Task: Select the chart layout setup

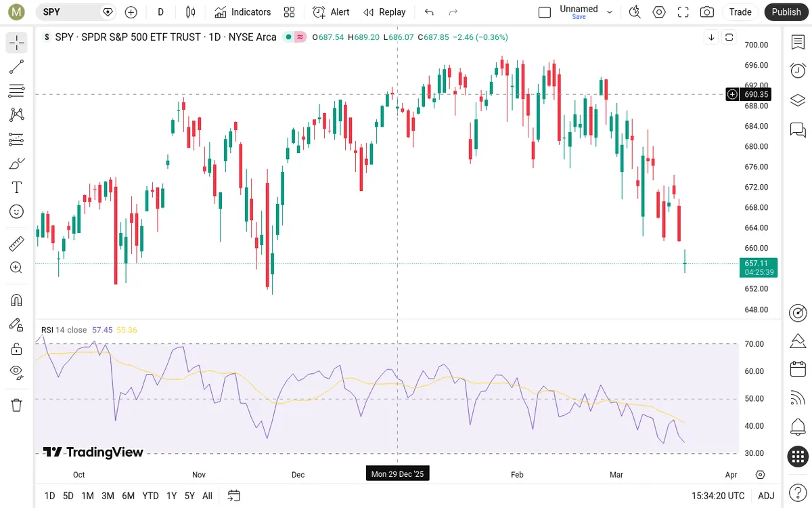Action: [545, 12]
